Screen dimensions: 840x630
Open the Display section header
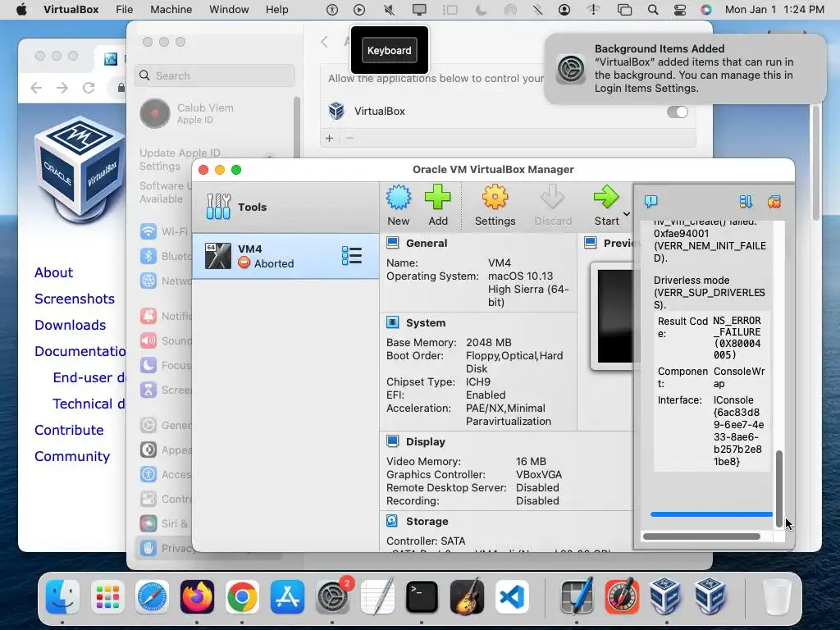426,441
